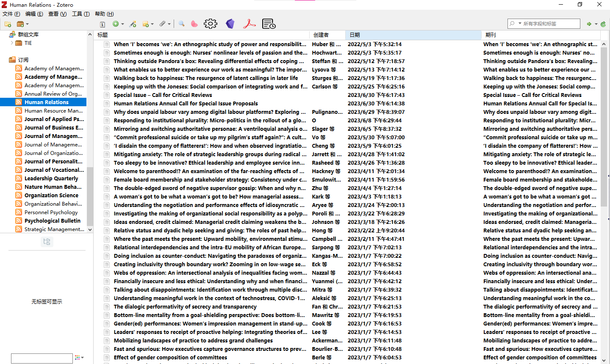Sort items by the 期刊 column header
The width and height of the screenshot is (610, 364).
click(x=541, y=35)
